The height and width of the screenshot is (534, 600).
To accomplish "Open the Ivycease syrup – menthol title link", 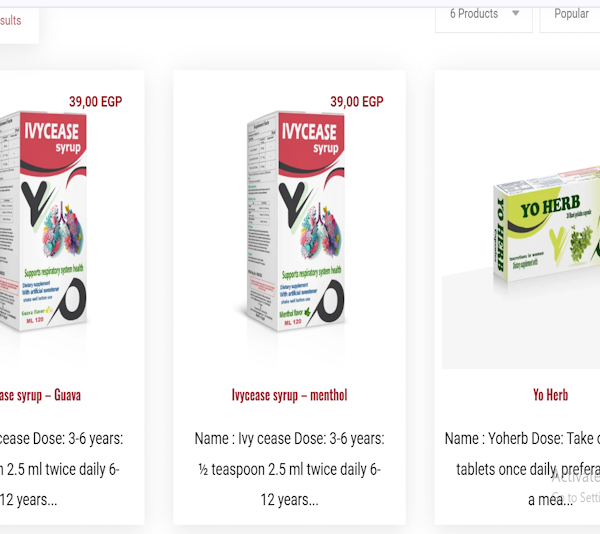I will coord(289,395).
